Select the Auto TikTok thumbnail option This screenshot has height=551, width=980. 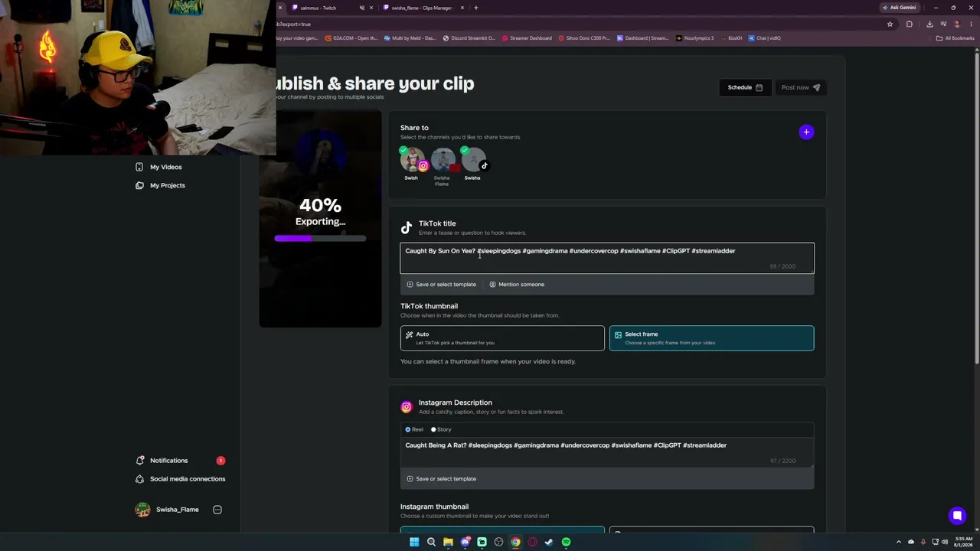click(502, 338)
